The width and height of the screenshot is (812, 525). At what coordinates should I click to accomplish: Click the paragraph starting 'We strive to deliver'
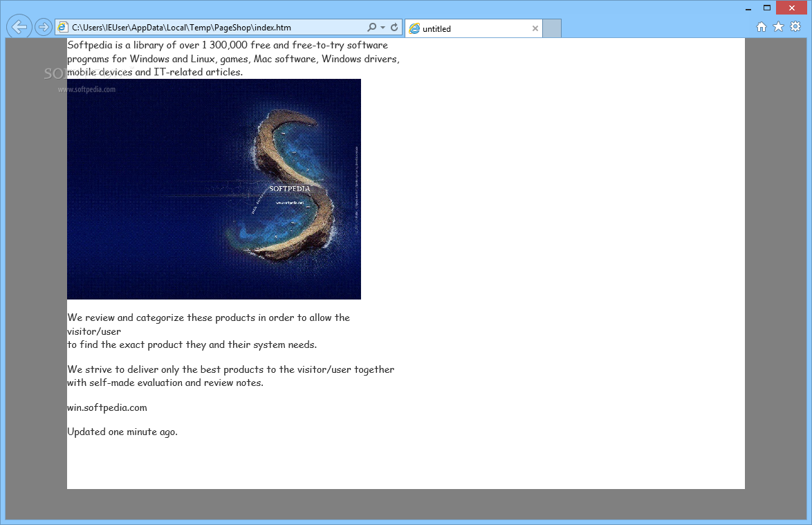coord(231,376)
